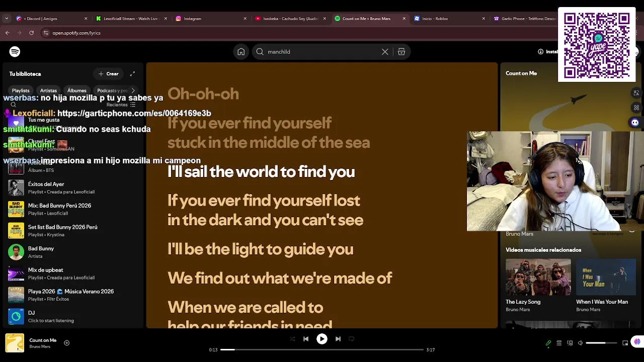Click Éxitos del Ayer cover thumbnail
Viewport: 644px width, 362px height.
[16, 188]
